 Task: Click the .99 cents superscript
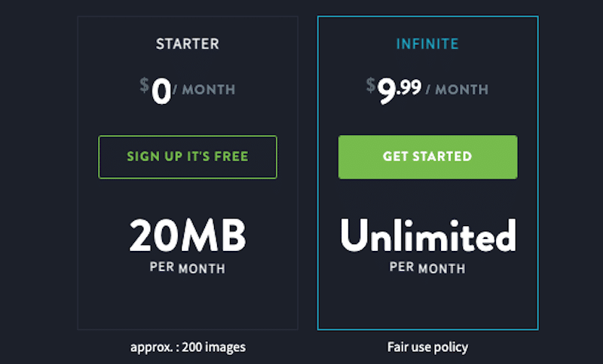[409, 87]
